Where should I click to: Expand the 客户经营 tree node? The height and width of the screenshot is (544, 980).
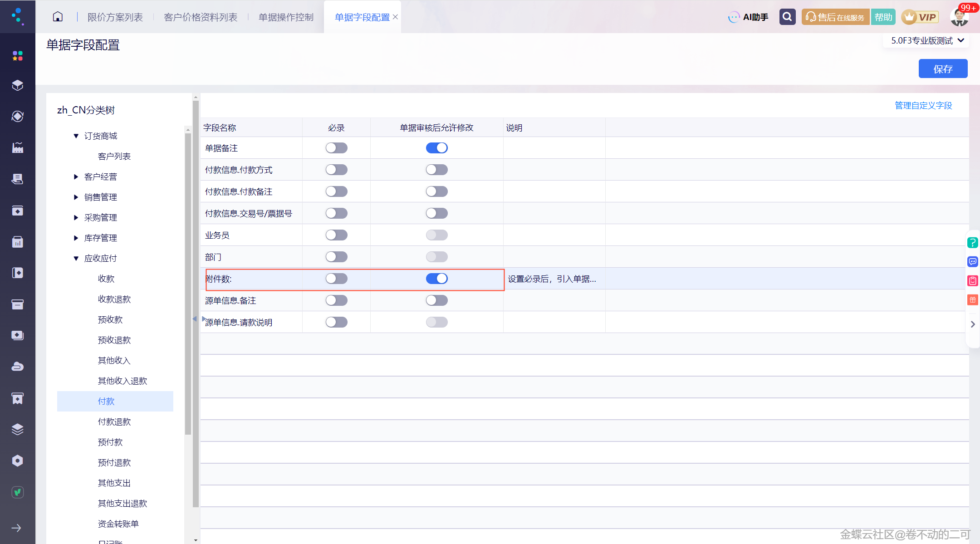[x=76, y=177]
